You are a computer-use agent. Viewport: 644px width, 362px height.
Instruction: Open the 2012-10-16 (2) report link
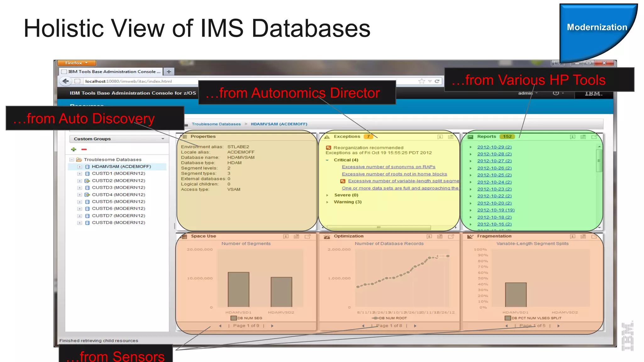[494, 224]
